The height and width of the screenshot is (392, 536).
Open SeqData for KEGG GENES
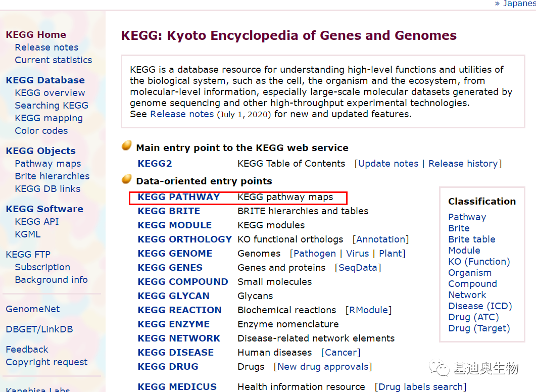[x=358, y=268]
